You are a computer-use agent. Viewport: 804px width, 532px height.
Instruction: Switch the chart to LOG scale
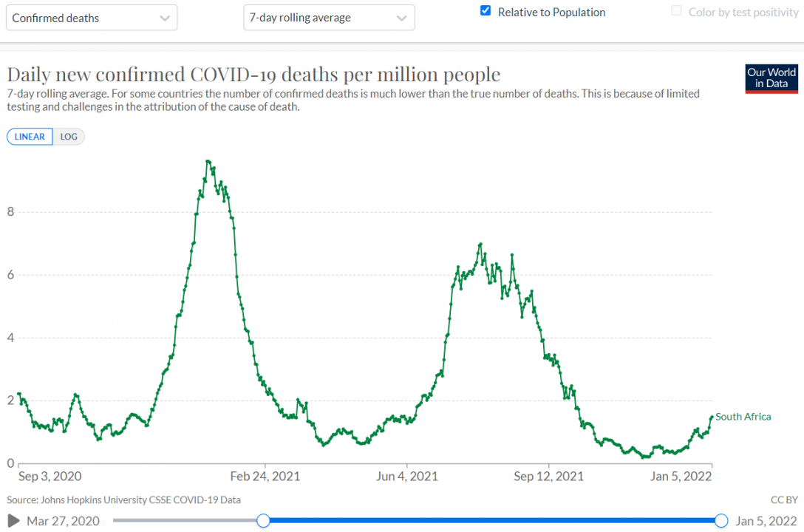click(69, 137)
